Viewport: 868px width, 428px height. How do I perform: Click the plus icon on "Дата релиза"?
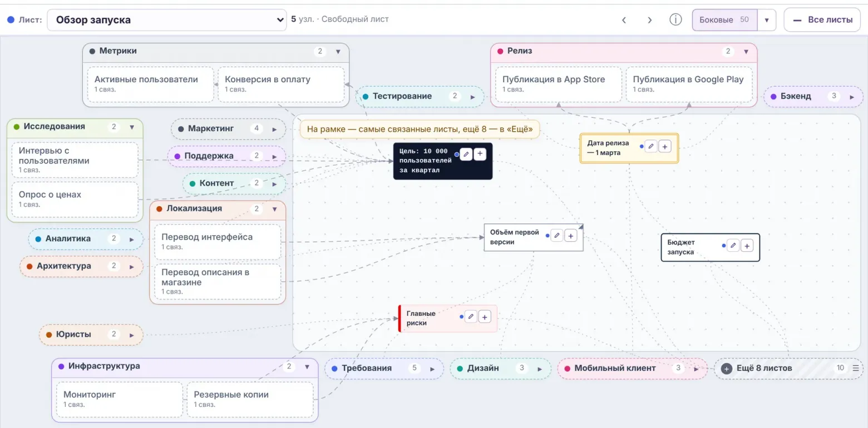pos(665,147)
